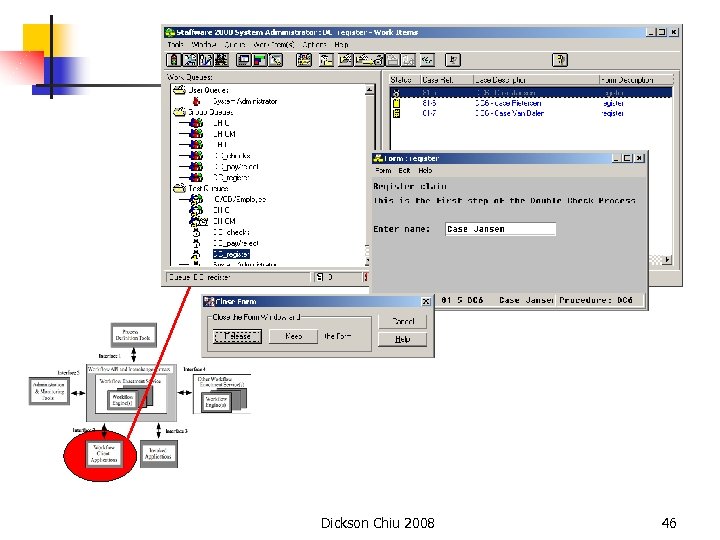Click the toolbar icon just after the colored squares
This screenshot has height=540, width=720.
(276, 60)
